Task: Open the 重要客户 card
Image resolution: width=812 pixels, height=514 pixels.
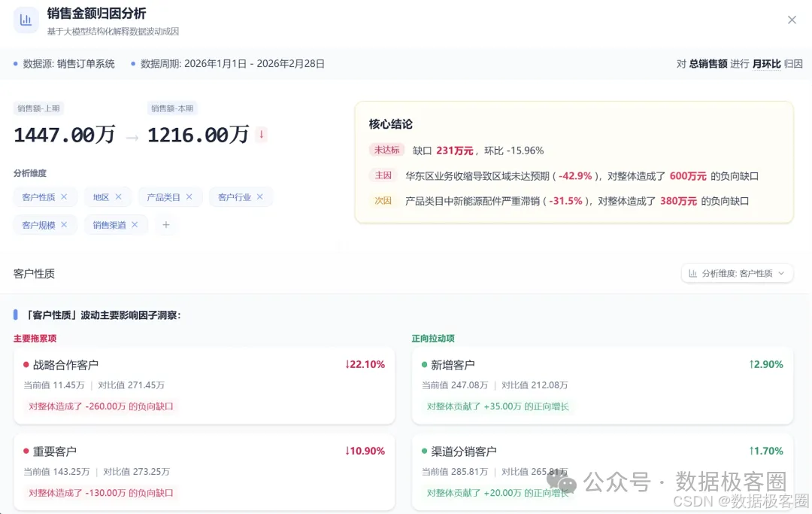Action: pos(204,472)
